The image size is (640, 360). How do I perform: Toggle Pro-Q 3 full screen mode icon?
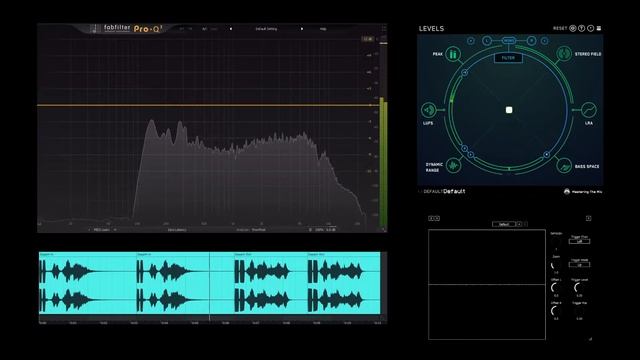(x=384, y=28)
